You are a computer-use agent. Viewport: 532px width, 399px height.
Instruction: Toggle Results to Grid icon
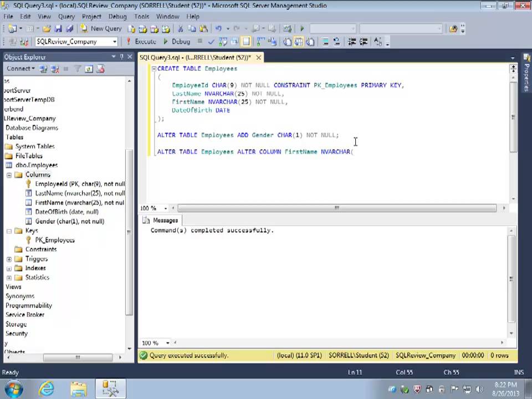pos(299,42)
